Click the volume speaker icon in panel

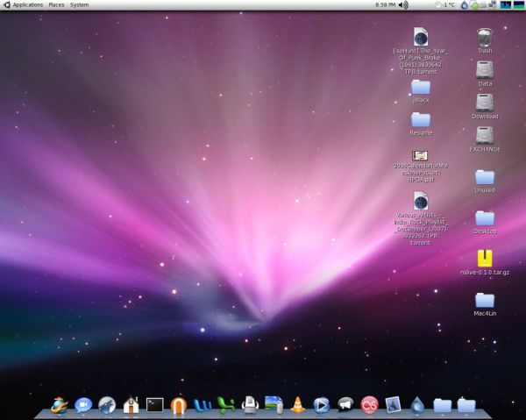[403, 5]
